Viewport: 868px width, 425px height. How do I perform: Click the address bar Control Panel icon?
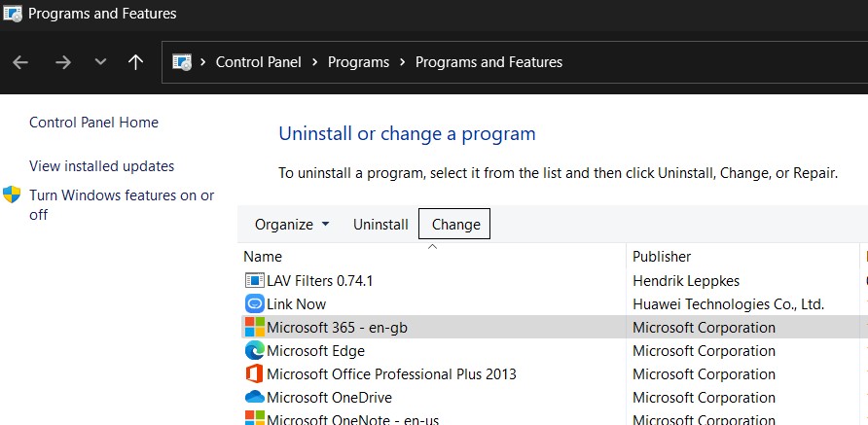tap(182, 62)
